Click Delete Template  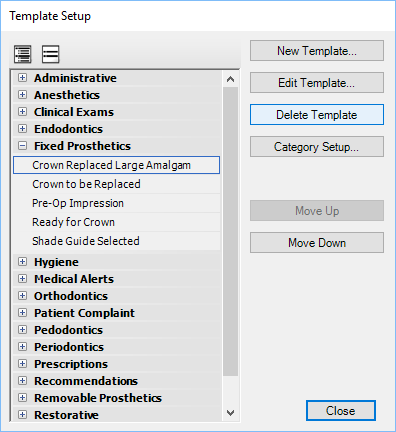tap(317, 115)
